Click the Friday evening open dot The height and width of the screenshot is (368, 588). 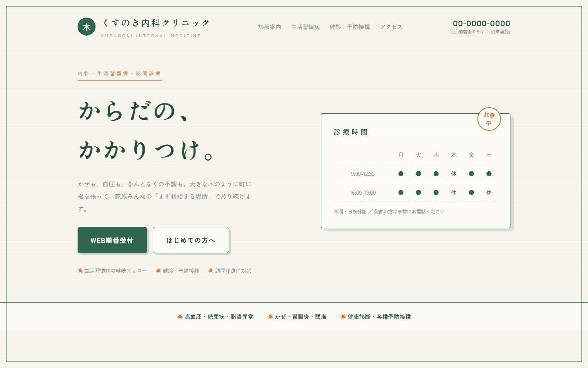[471, 193]
